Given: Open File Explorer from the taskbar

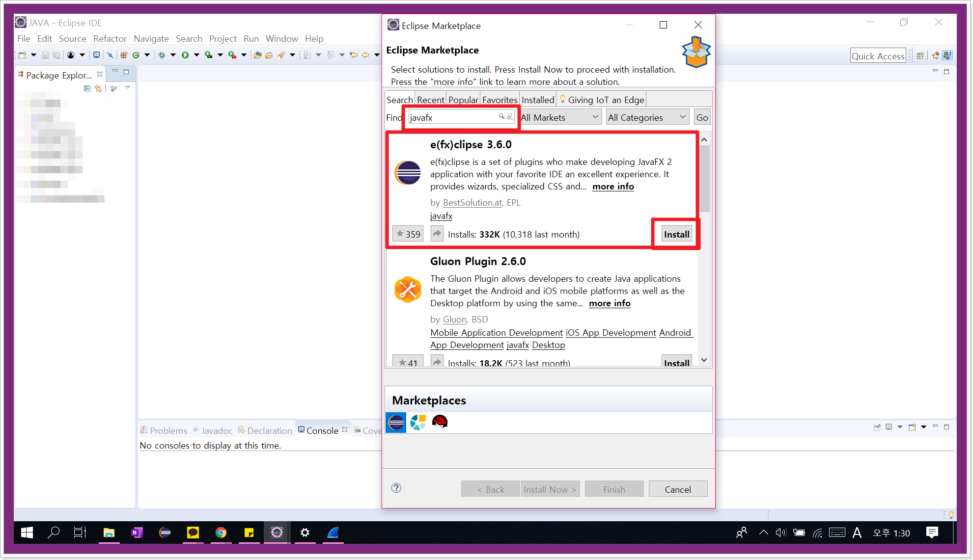Looking at the screenshot, I should pos(109,533).
